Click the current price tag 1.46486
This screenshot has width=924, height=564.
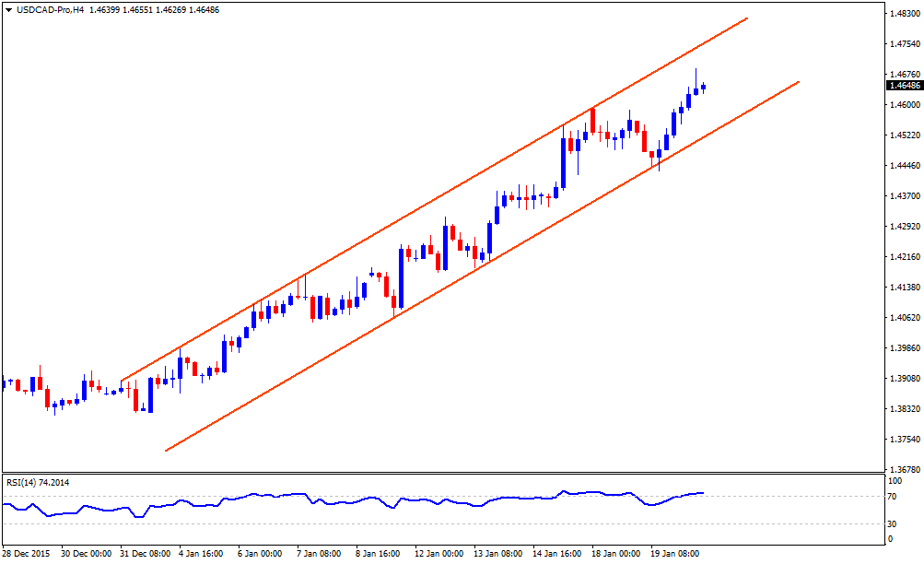point(903,85)
